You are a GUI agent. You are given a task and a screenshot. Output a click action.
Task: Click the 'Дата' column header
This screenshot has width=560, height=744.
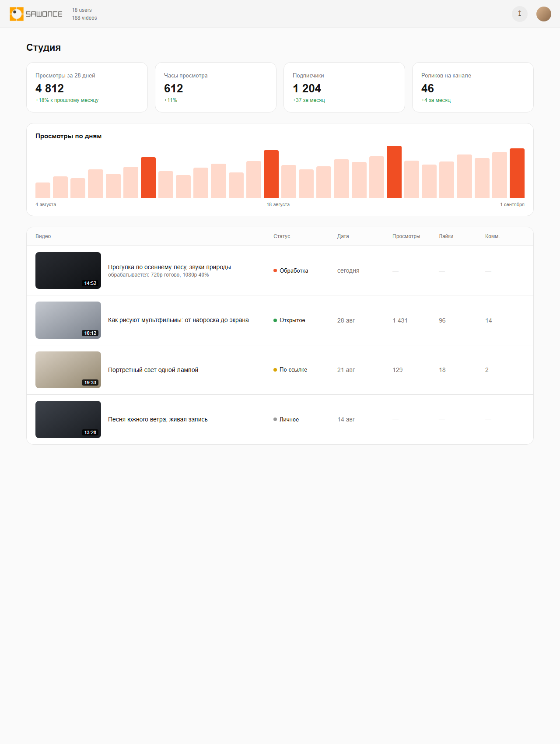coord(343,236)
